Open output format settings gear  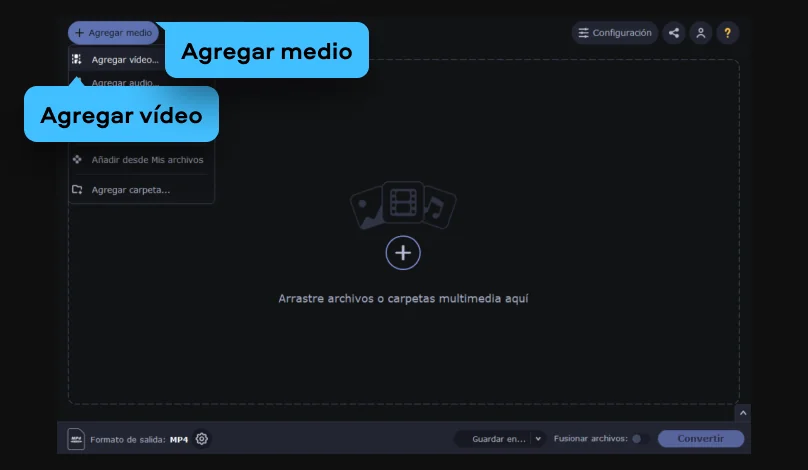point(202,439)
